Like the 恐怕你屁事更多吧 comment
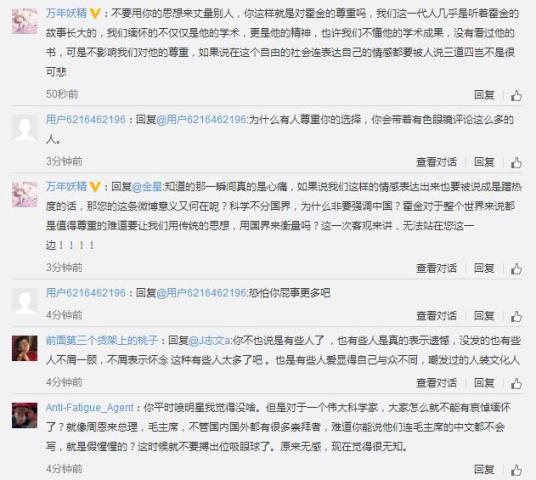This screenshot has width=536, height=480. coord(516,316)
